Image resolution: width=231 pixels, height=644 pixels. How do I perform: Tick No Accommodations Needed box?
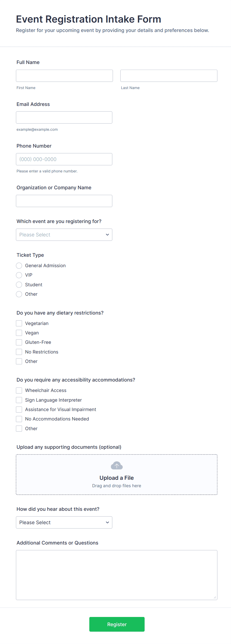(19, 419)
